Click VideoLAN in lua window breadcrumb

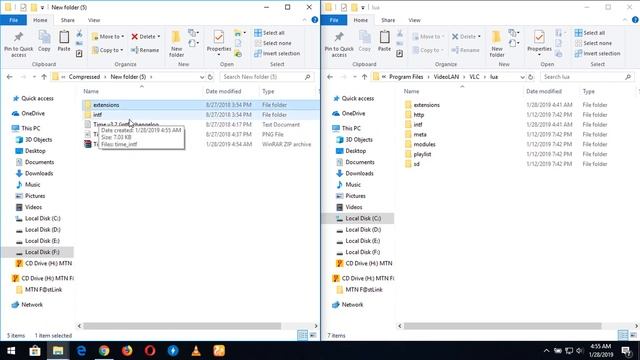click(x=446, y=77)
